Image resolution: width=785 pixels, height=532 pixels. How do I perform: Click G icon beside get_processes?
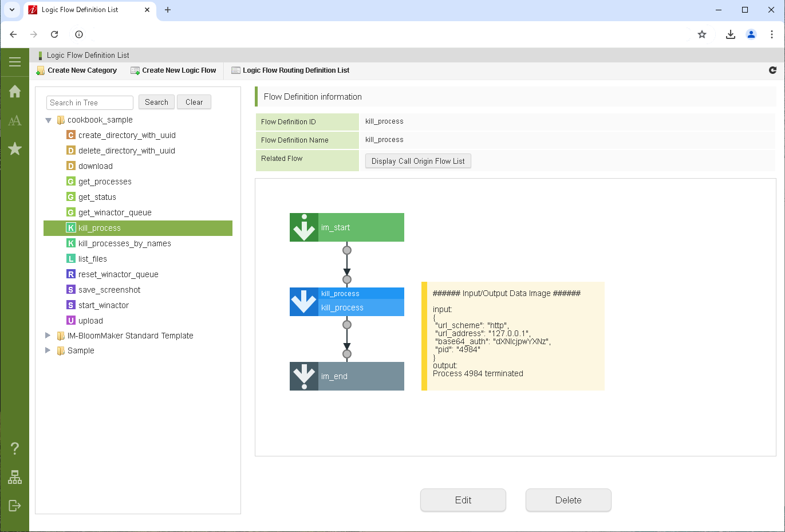coord(71,182)
